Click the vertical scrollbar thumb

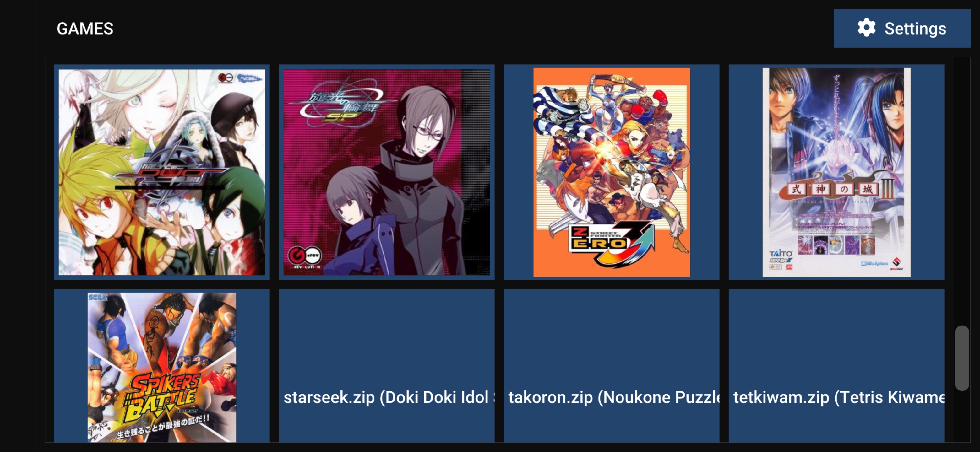click(962, 358)
